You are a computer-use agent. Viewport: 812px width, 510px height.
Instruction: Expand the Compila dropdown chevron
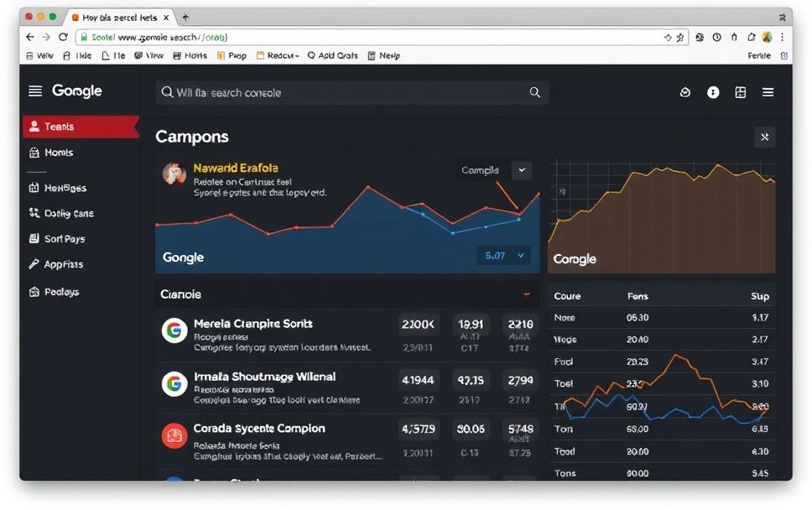coord(522,170)
